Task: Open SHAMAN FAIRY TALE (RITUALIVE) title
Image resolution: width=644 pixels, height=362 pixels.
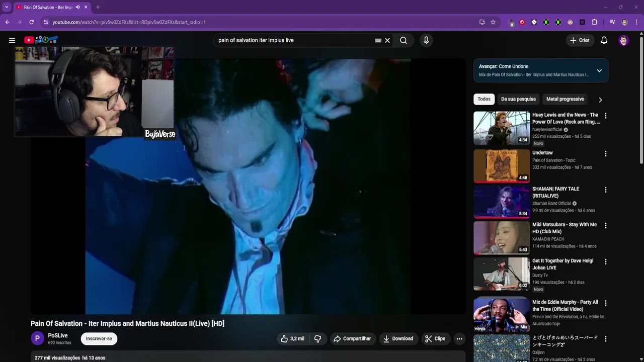Action: coord(555,193)
